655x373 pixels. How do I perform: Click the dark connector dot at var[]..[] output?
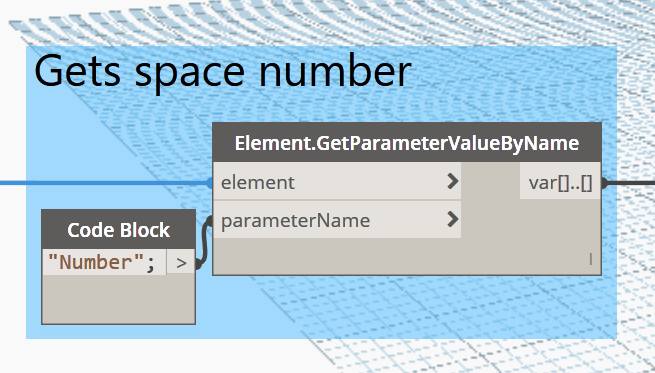pos(604,183)
